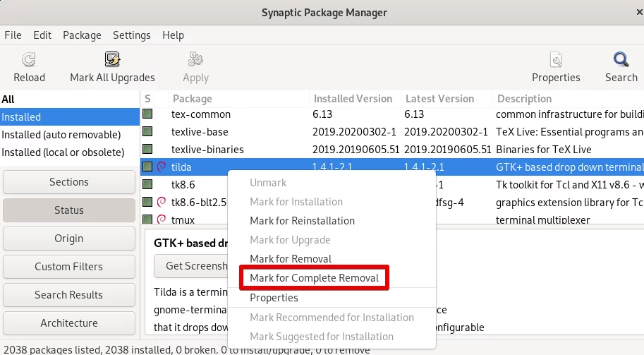Click texlive-base latest version 2019.20200302-1
The width and height of the screenshot is (644, 355).
point(446,132)
